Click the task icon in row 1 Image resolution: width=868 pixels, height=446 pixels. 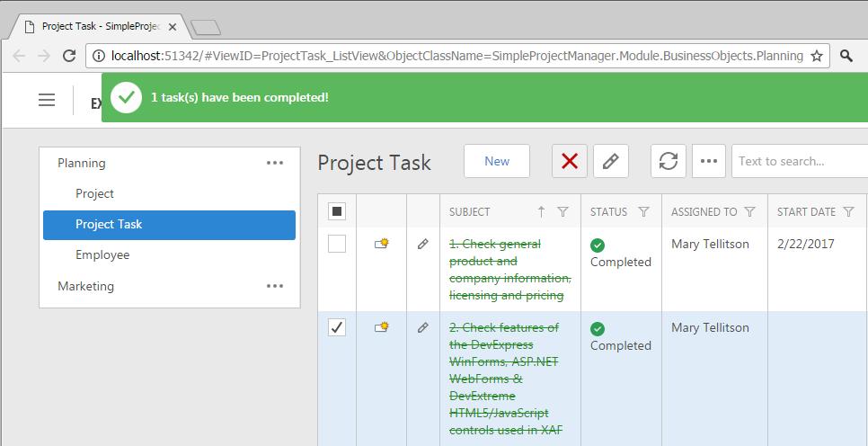[x=381, y=243]
